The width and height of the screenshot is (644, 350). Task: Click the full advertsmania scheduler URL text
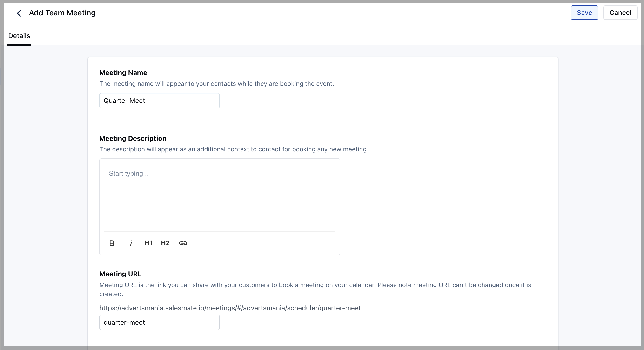[x=230, y=308]
